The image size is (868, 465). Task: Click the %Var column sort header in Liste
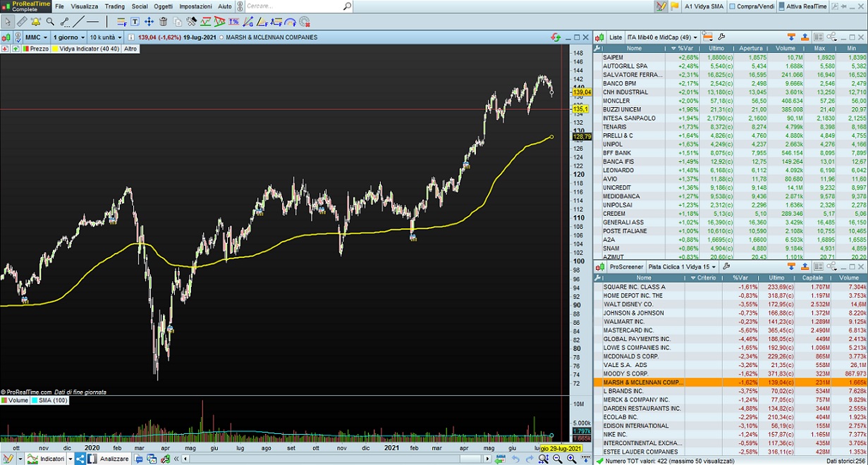coord(683,49)
